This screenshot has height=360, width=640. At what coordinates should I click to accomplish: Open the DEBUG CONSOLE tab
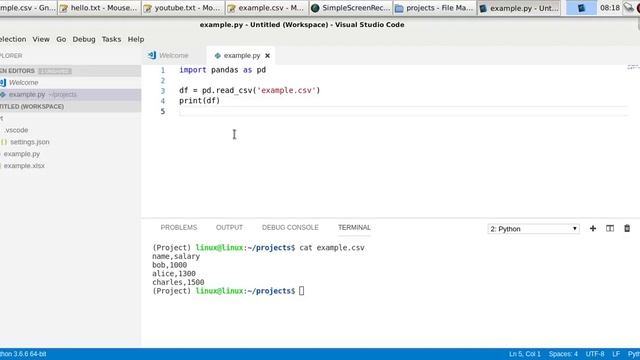[290, 227]
